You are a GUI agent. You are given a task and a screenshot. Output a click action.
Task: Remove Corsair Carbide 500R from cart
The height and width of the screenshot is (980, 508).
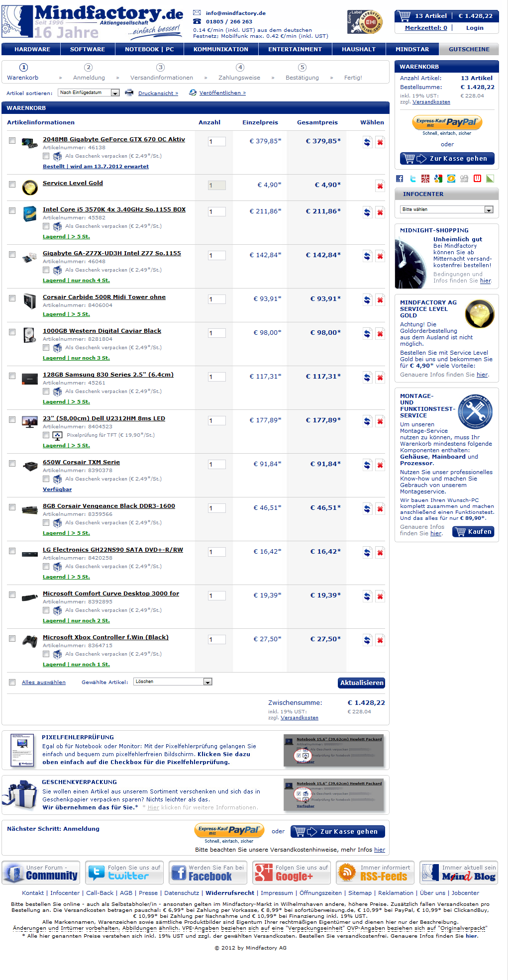[x=380, y=300]
